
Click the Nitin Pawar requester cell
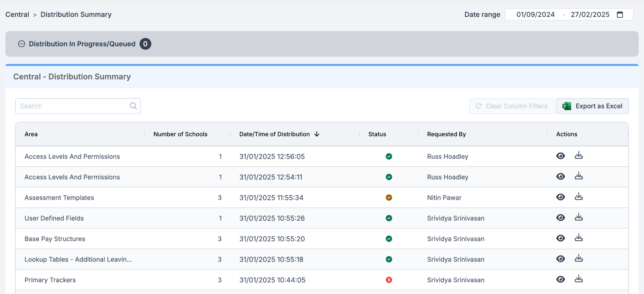coord(444,198)
